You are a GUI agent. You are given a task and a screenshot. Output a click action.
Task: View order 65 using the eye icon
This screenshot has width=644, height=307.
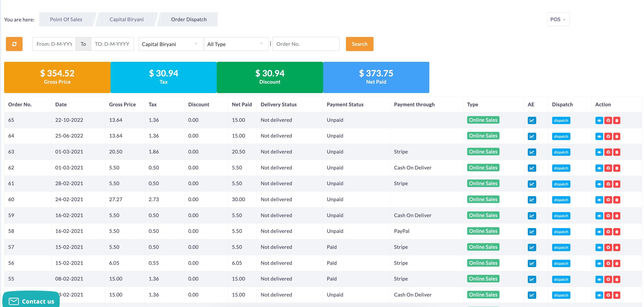[599, 120]
